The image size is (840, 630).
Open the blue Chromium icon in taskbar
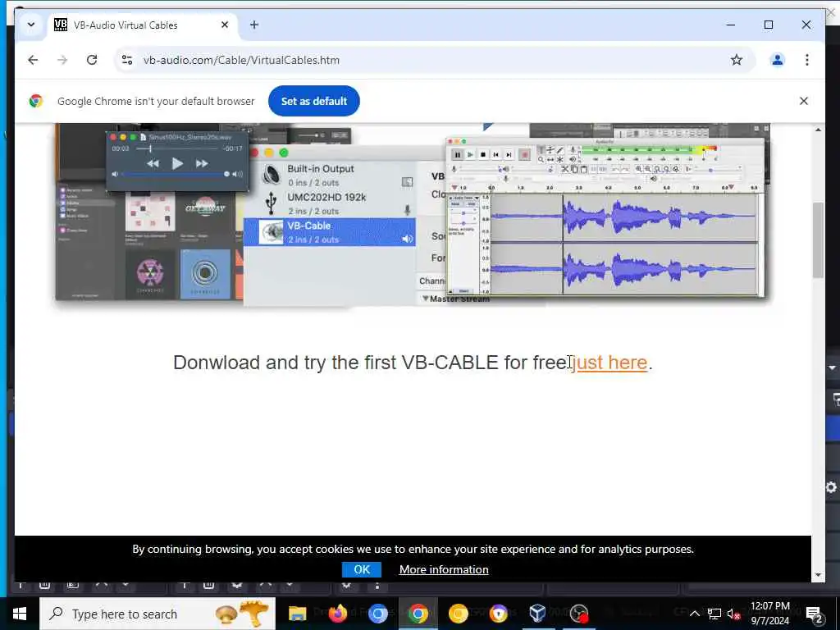click(x=377, y=614)
